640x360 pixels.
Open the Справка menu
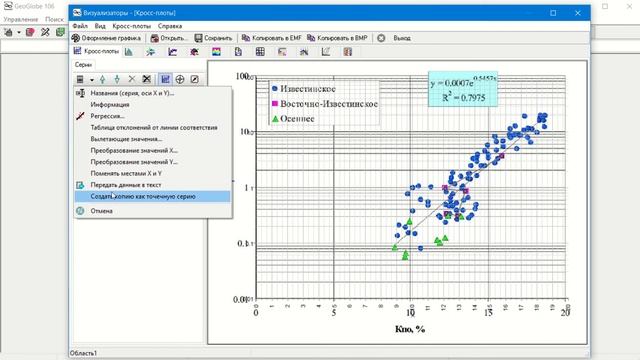(x=170, y=26)
